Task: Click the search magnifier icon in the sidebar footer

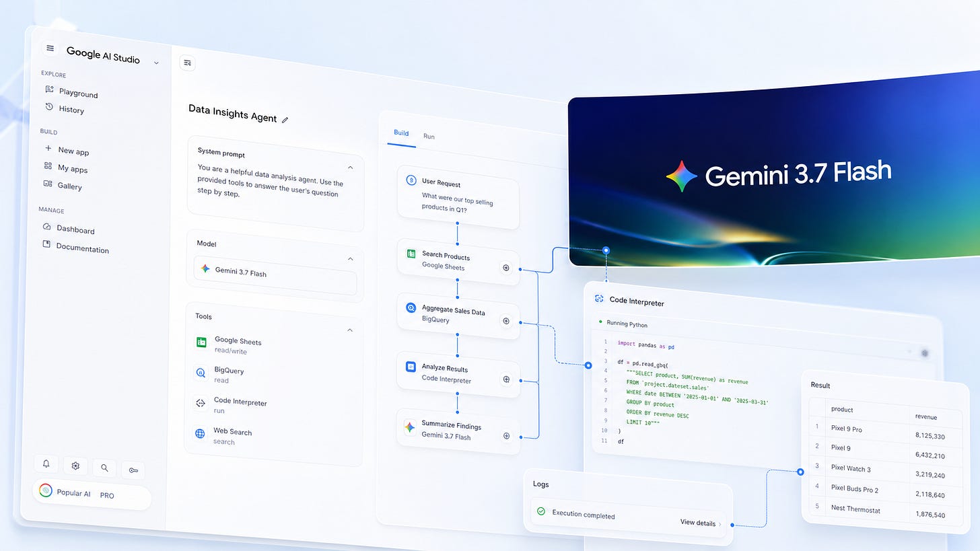Action: (104, 468)
